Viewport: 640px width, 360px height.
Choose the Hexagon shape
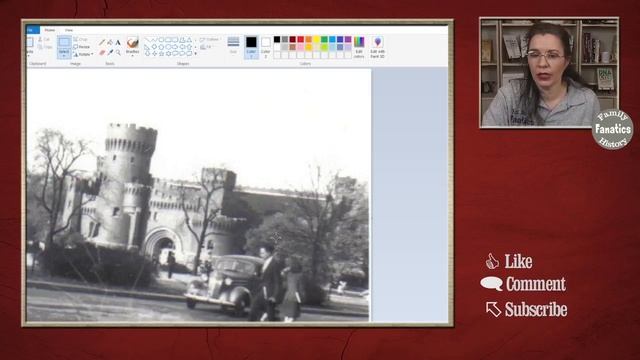tap(168, 47)
